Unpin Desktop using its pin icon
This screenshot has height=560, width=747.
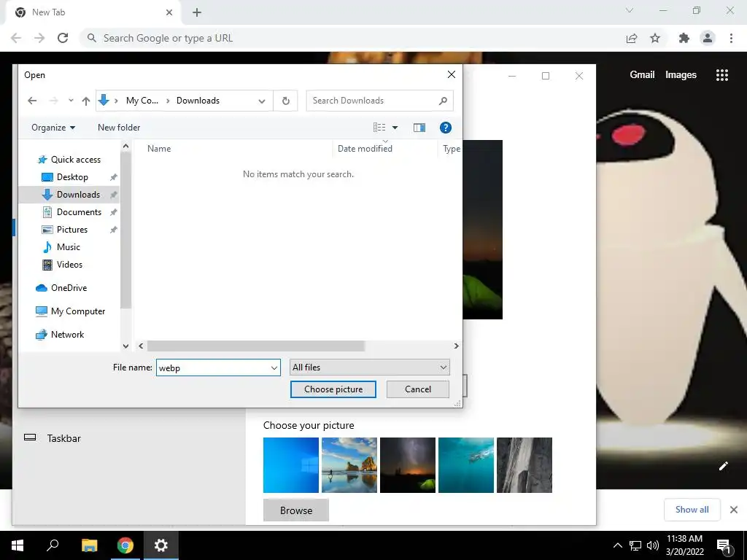113,177
